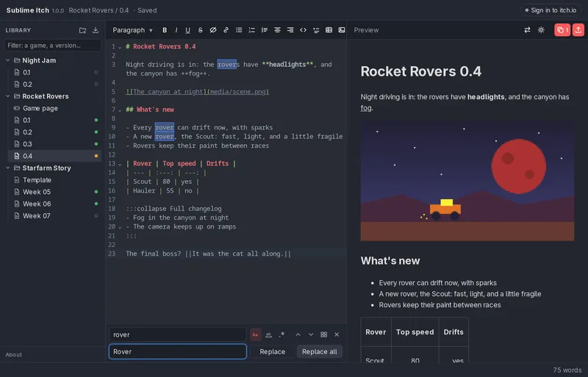This screenshot has width=588, height=377.
Task: Insert a table
Action: coord(329,30)
